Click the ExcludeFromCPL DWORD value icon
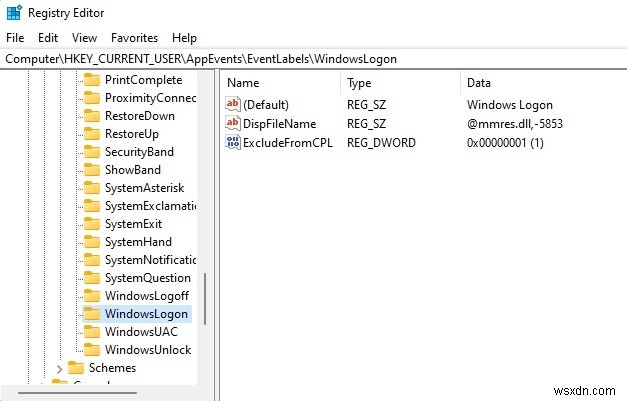Image resolution: width=627 pixels, height=401 pixels. 233,142
